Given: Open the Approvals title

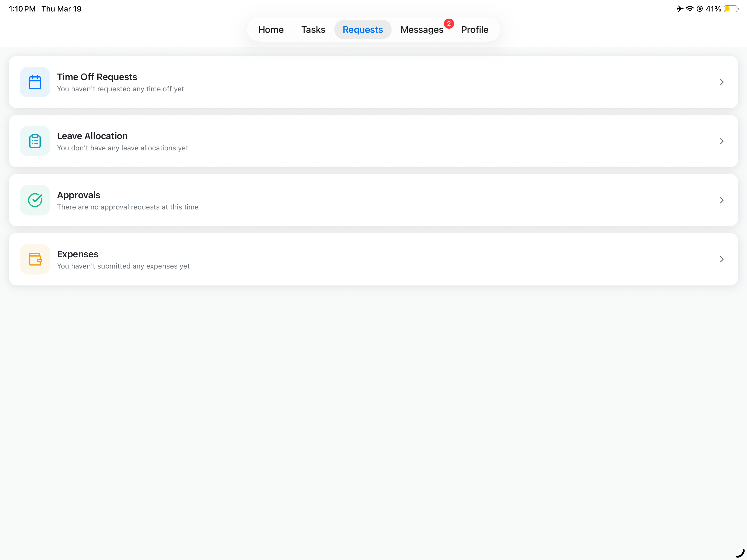Looking at the screenshot, I should point(79,195).
